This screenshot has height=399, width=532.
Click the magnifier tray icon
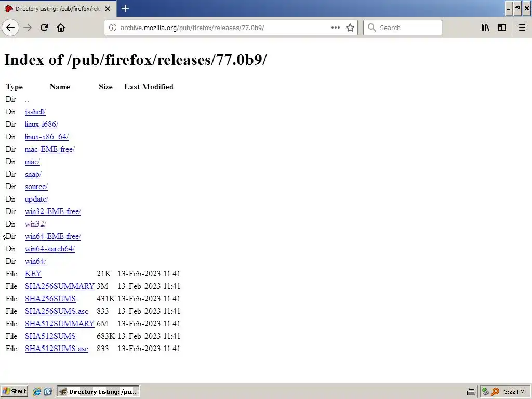(495, 392)
